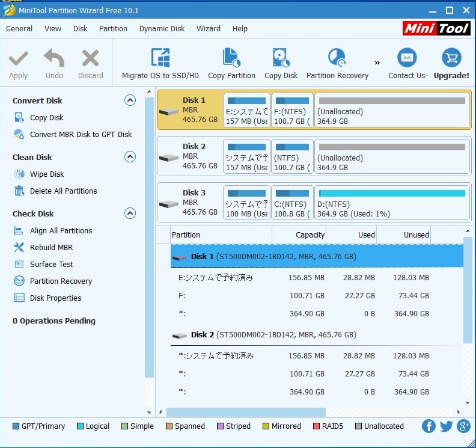Click the Unallocated legend color swatch
The width and height of the screenshot is (476, 448).
(358, 426)
